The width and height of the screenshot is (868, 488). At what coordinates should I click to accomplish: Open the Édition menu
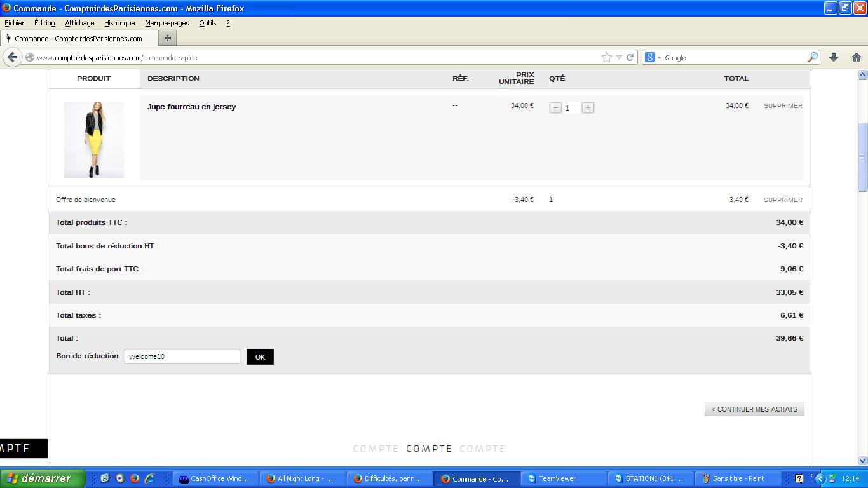coord(44,23)
